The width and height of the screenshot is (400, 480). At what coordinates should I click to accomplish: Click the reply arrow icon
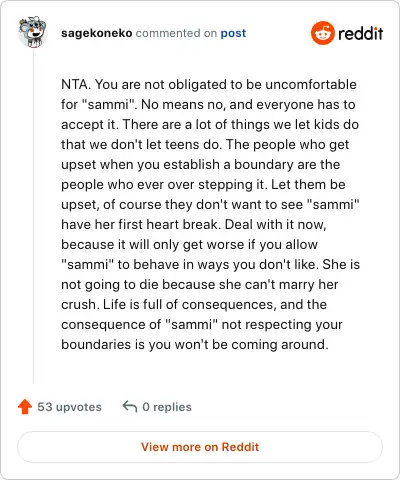[x=130, y=407]
